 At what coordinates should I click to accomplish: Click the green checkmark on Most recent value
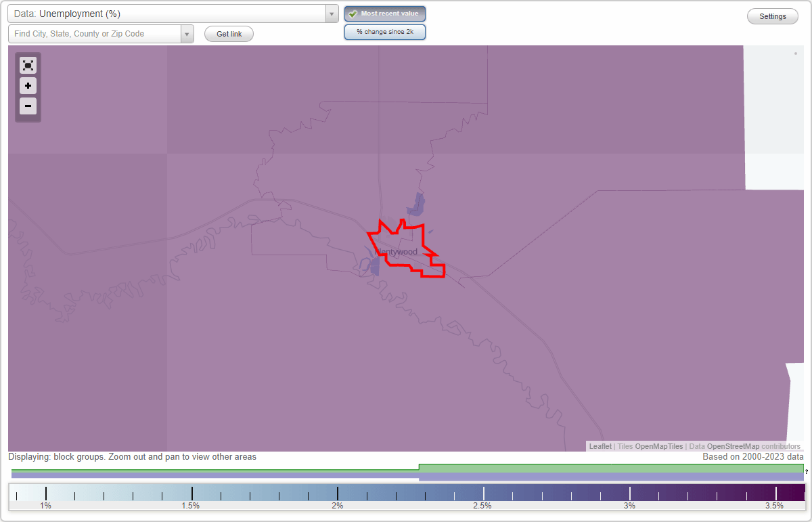click(353, 14)
